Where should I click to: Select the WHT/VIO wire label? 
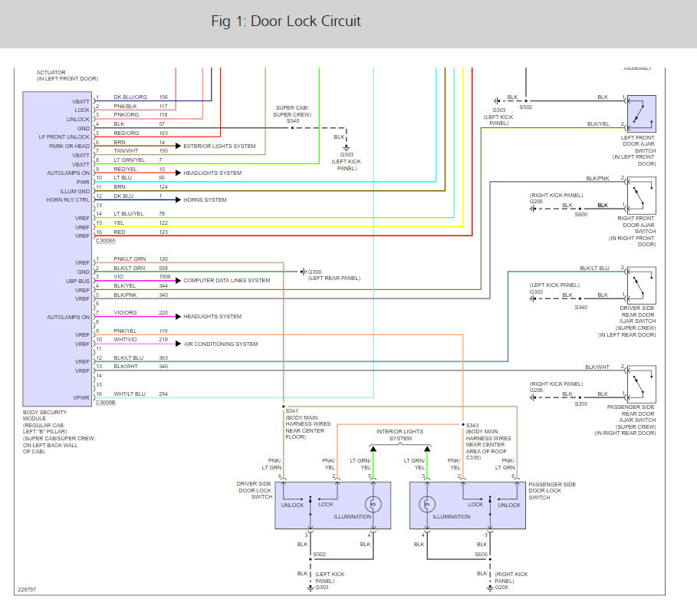tap(125, 339)
